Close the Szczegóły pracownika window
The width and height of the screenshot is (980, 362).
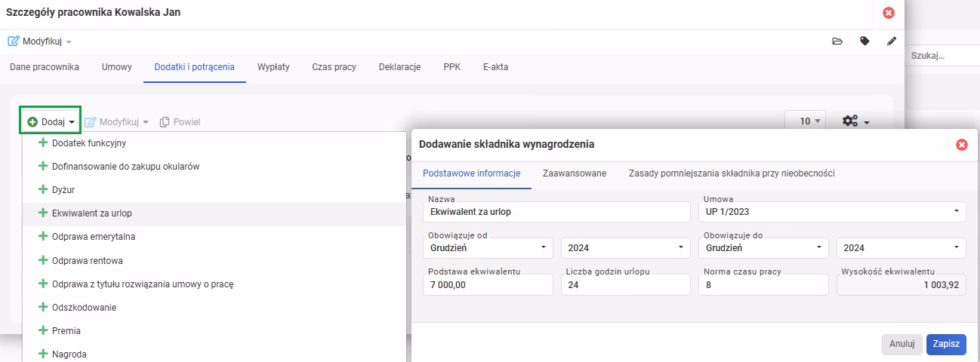889,13
